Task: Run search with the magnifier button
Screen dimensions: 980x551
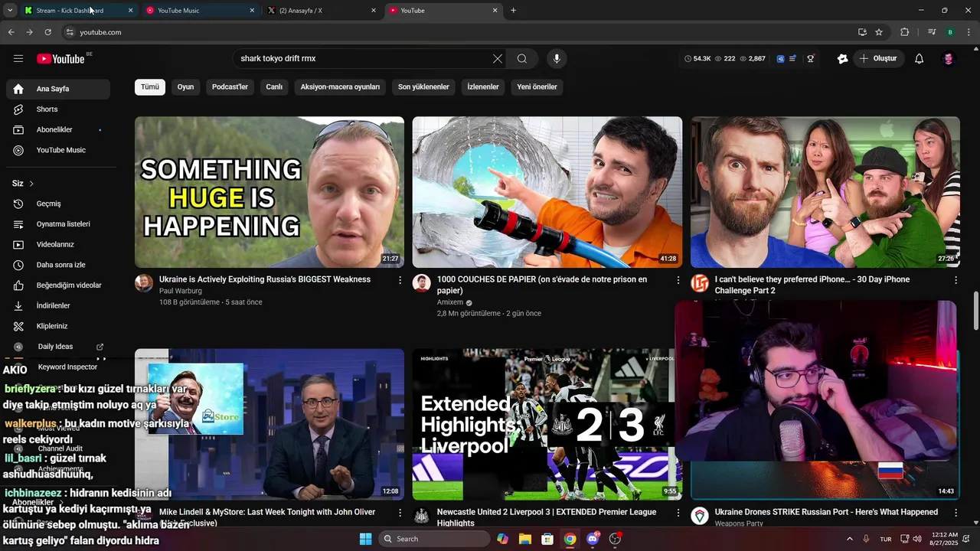Action: [522, 59]
